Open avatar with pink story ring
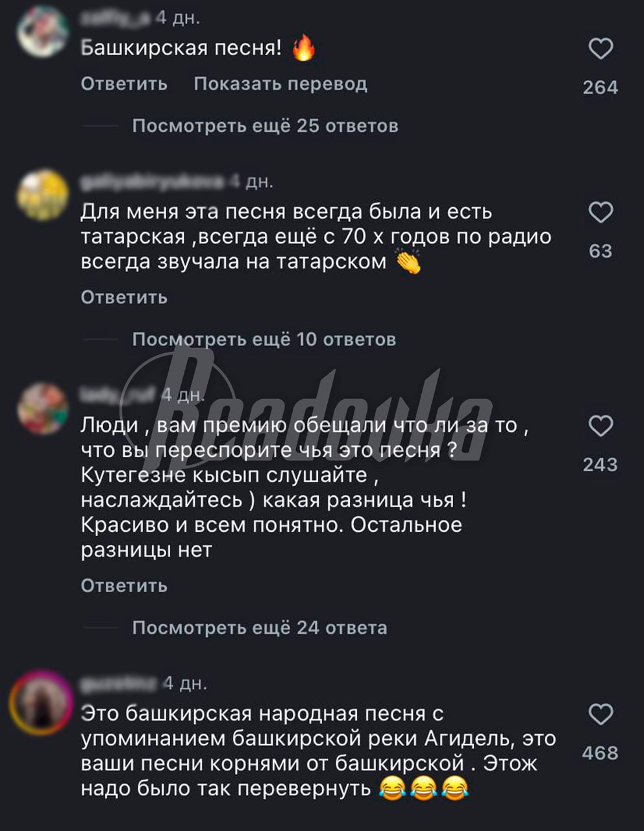The width and height of the screenshot is (644, 831). pyautogui.click(x=41, y=702)
